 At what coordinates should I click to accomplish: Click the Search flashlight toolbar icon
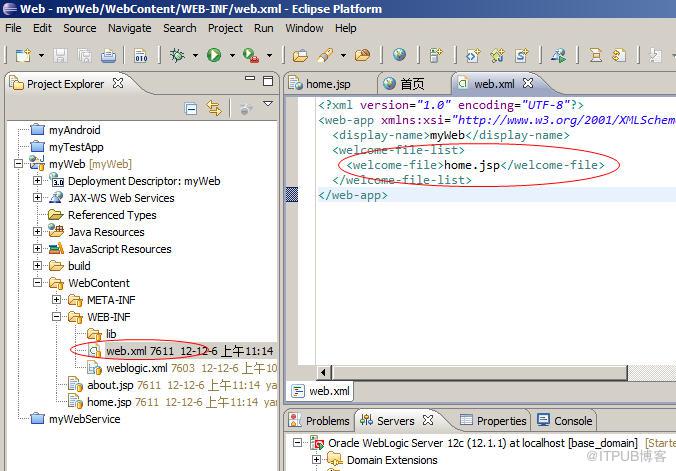325,55
